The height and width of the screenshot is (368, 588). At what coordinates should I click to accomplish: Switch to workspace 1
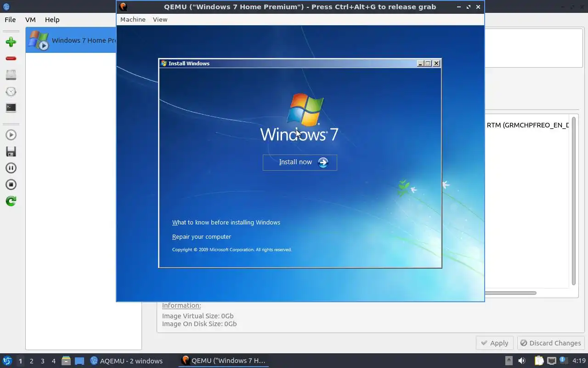(20, 361)
